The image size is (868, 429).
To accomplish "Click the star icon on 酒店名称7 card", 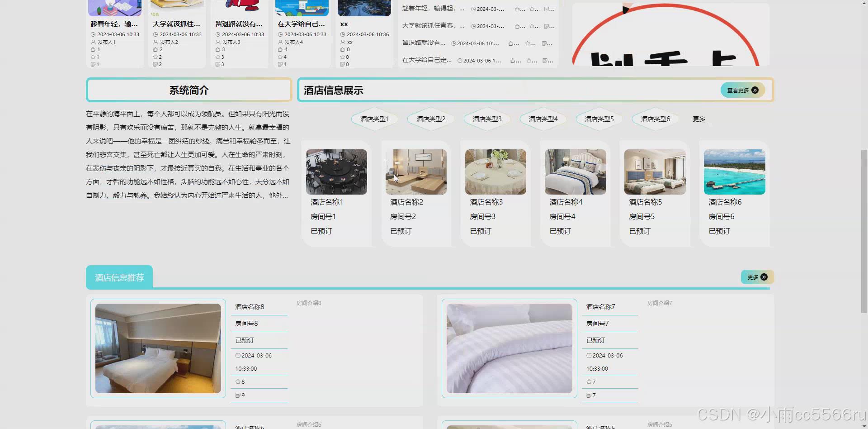I will click(x=588, y=381).
